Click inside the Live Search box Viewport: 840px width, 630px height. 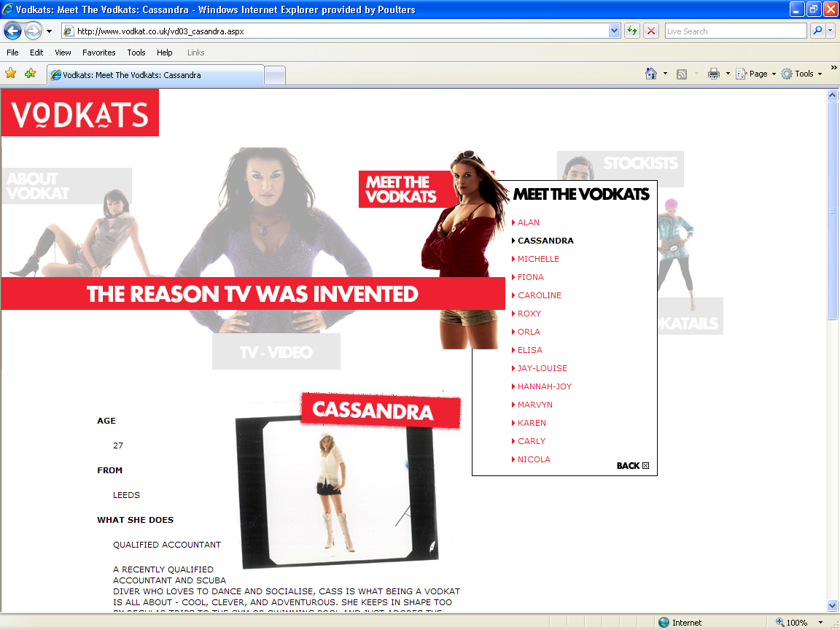pyautogui.click(x=736, y=31)
